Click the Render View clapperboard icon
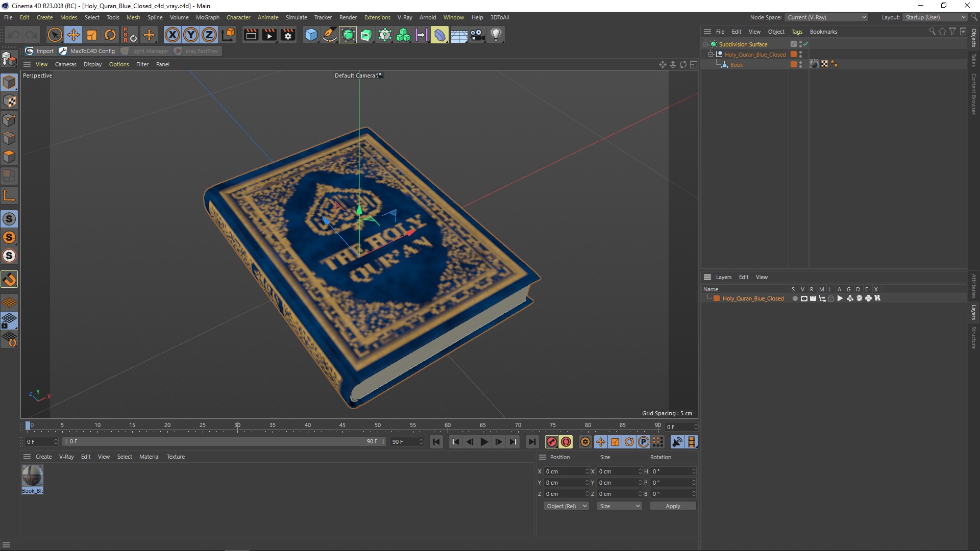The image size is (980, 551). 251,35
